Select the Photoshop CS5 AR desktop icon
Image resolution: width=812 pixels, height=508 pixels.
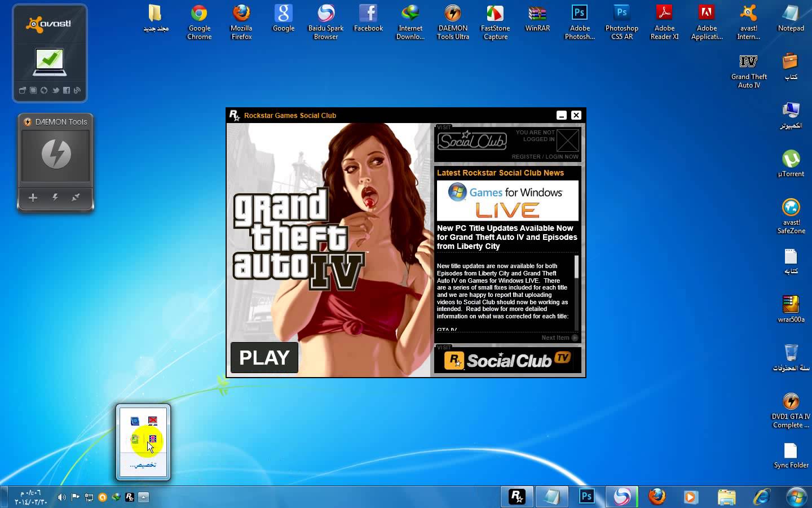click(x=622, y=23)
